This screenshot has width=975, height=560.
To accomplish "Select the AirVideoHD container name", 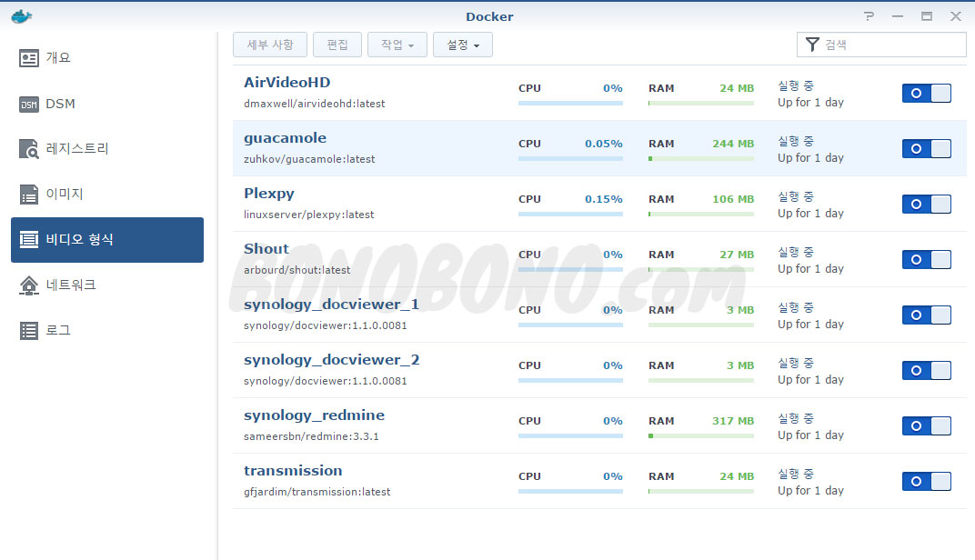I will tap(287, 82).
